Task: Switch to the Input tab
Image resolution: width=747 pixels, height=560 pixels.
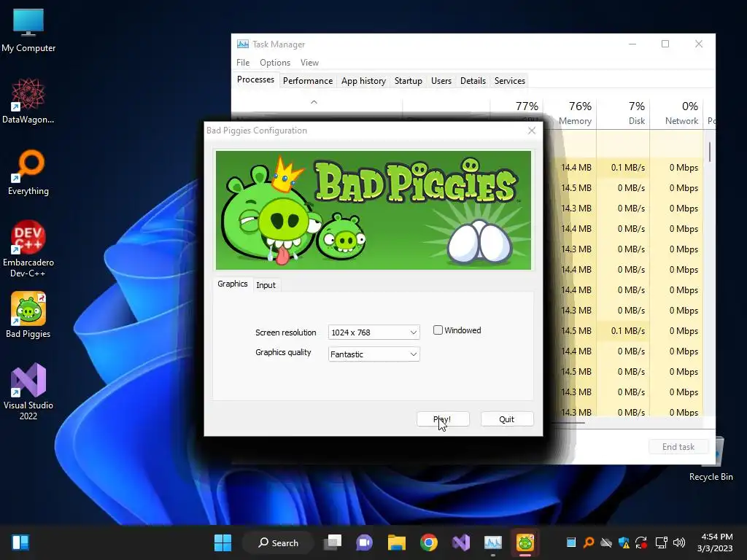Action: coord(266,285)
